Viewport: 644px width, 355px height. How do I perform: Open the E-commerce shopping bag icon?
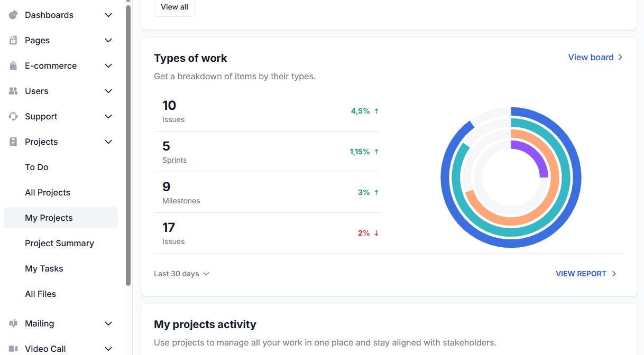[12, 66]
